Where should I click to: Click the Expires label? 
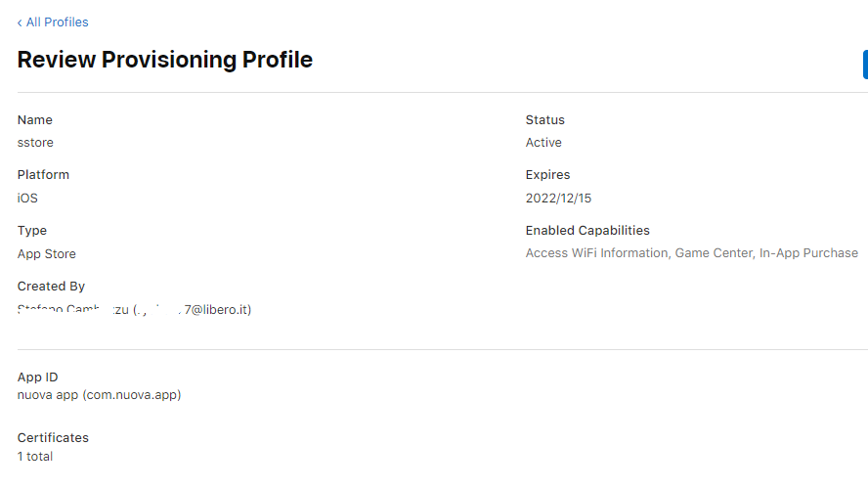[547, 175]
